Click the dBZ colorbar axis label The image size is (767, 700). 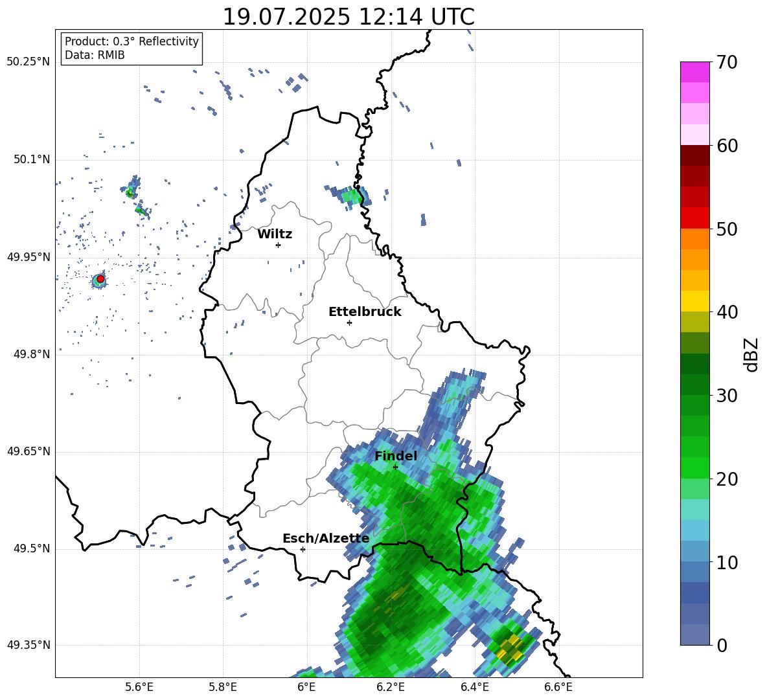pyautogui.click(x=750, y=354)
